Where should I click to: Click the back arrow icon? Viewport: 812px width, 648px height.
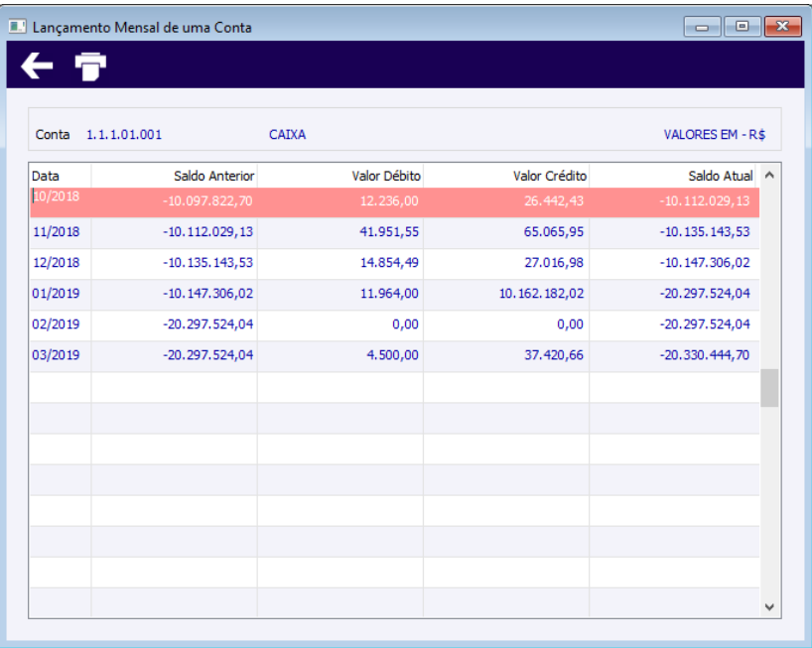coord(37,65)
